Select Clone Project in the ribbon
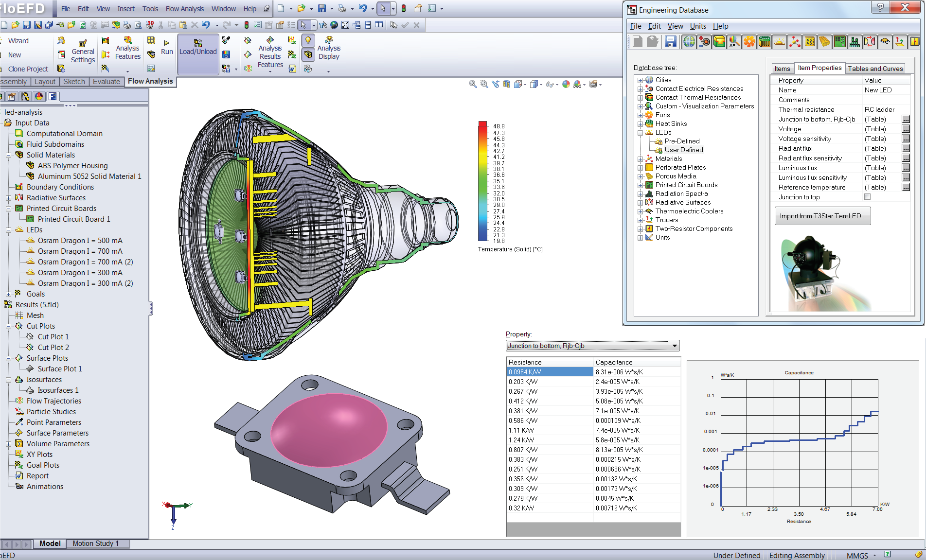This screenshot has width=926, height=560. (x=28, y=69)
